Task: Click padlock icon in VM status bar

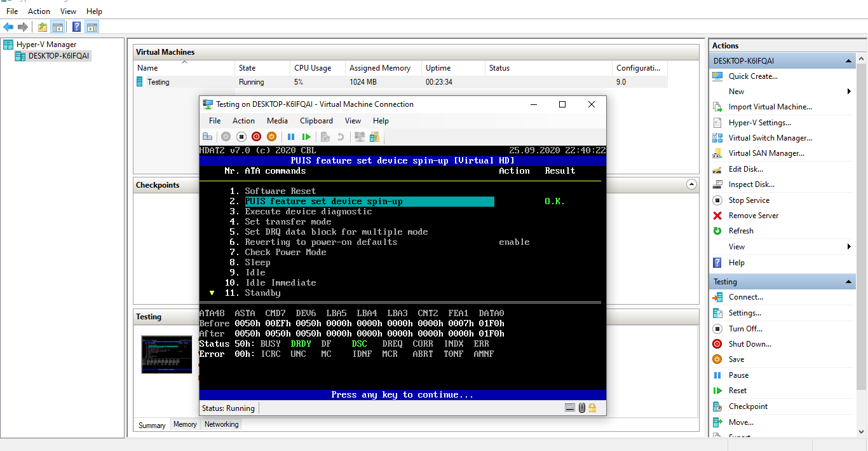Action: [592, 408]
